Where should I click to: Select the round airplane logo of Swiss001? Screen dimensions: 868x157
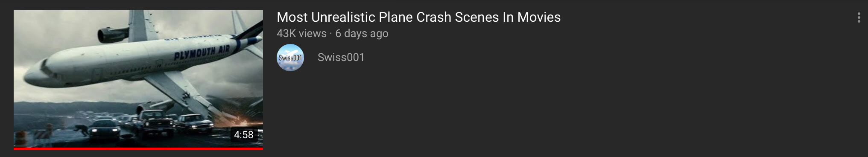(290, 58)
